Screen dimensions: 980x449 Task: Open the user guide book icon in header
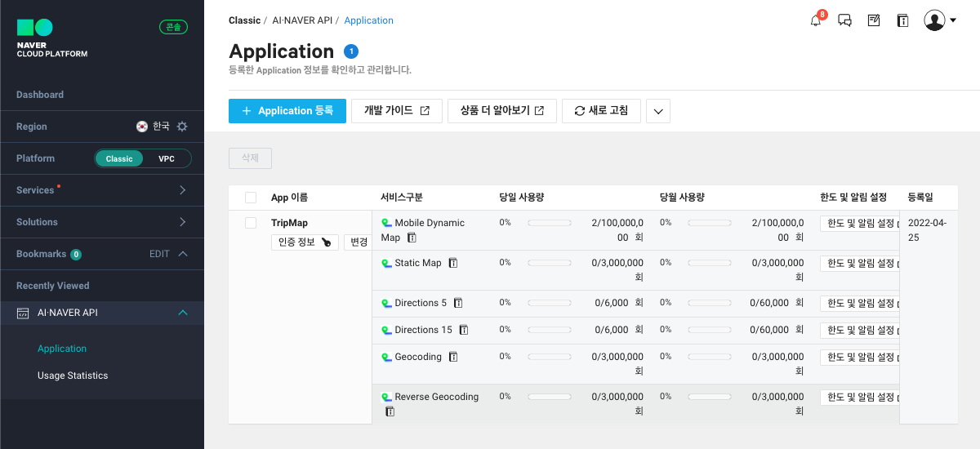[x=902, y=20]
